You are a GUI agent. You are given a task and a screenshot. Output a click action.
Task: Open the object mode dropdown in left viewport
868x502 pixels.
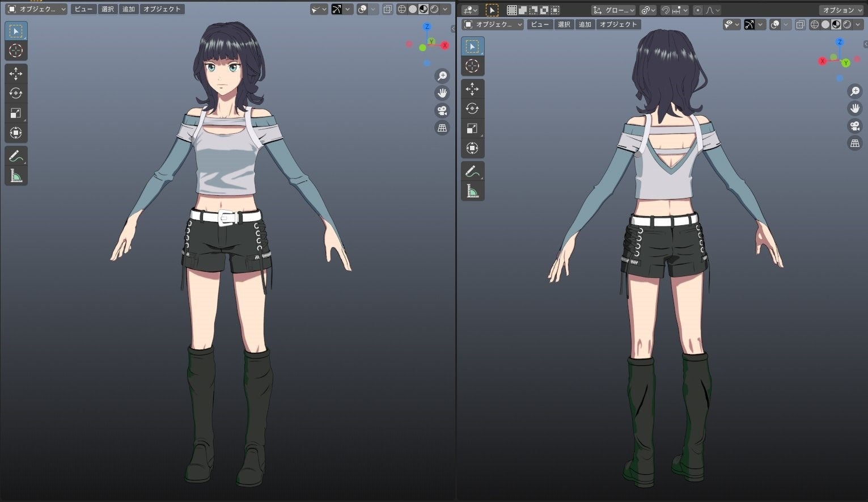pyautogui.click(x=35, y=9)
